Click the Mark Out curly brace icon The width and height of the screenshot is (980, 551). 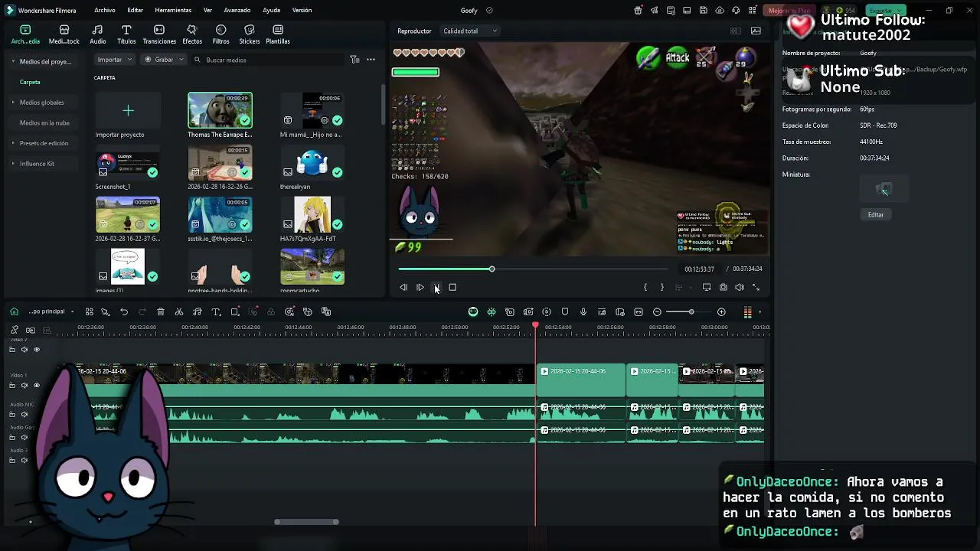[662, 287]
